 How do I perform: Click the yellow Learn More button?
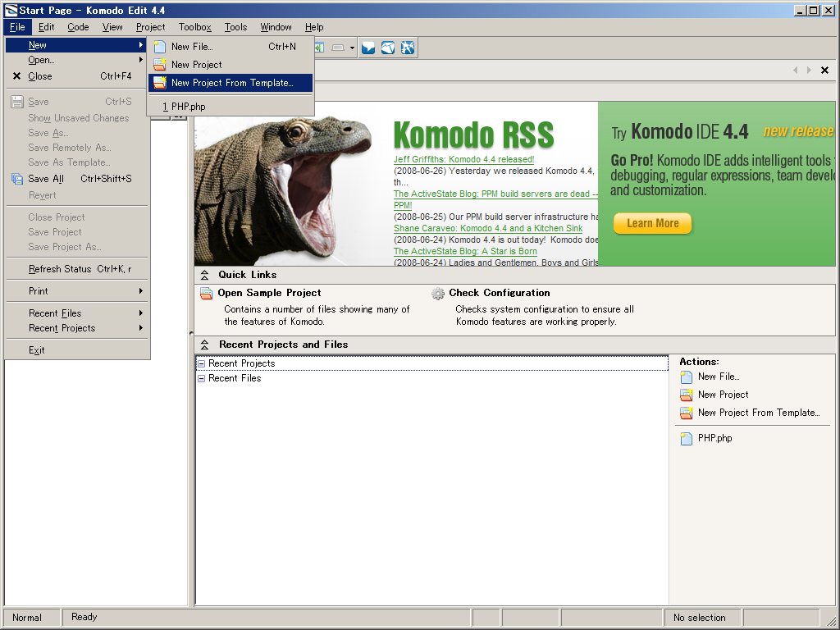(652, 223)
